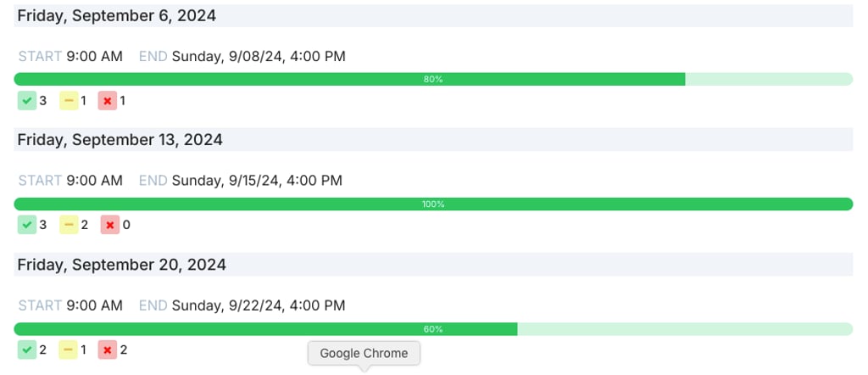Screen dimensions: 868x375
Task: Click yellow dash icon for September 13
Action: click(x=69, y=225)
